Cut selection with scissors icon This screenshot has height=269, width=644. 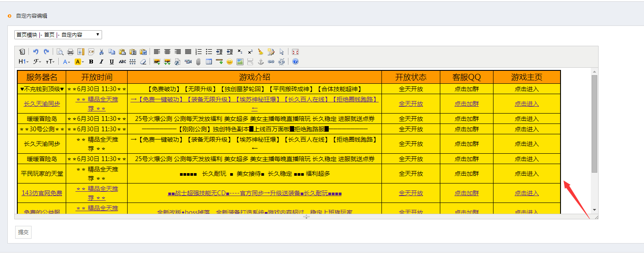tap(102, 51)
